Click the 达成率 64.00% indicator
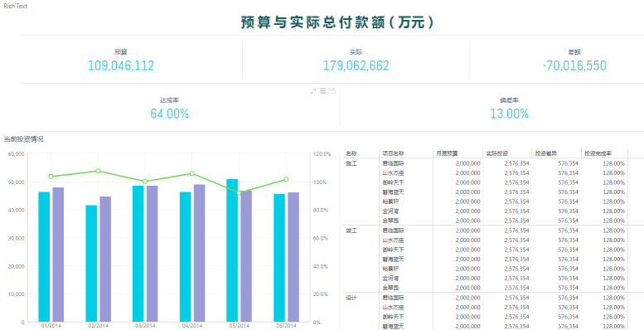This screenshot has width=644, height=330. tap(169, 114)
